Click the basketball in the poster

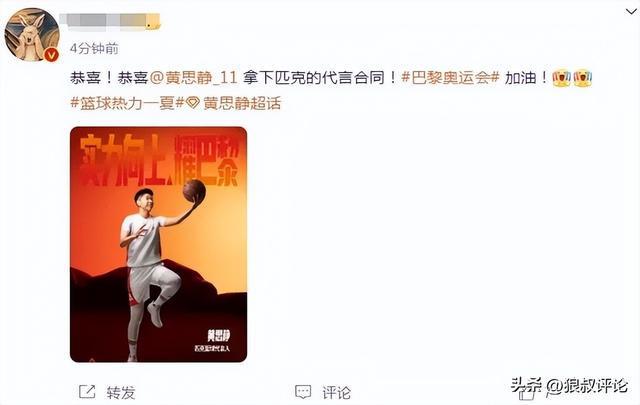point(194,191)
